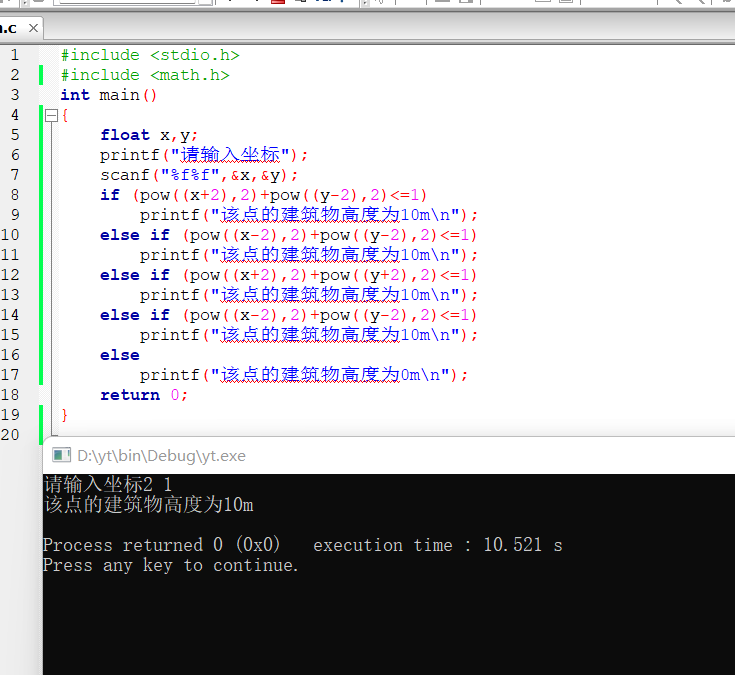Click the 'int main()' declaration
Screen dimensions: 735x675
click(x=109, y=95)
